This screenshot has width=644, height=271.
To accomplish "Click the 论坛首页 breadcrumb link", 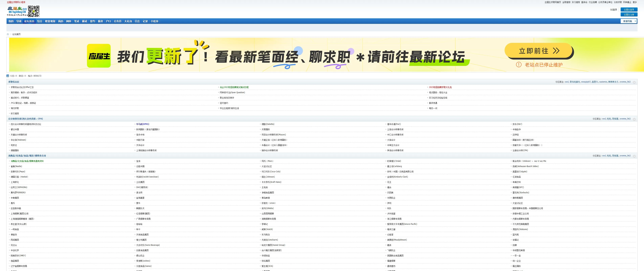I will click(x=17, y=34).
